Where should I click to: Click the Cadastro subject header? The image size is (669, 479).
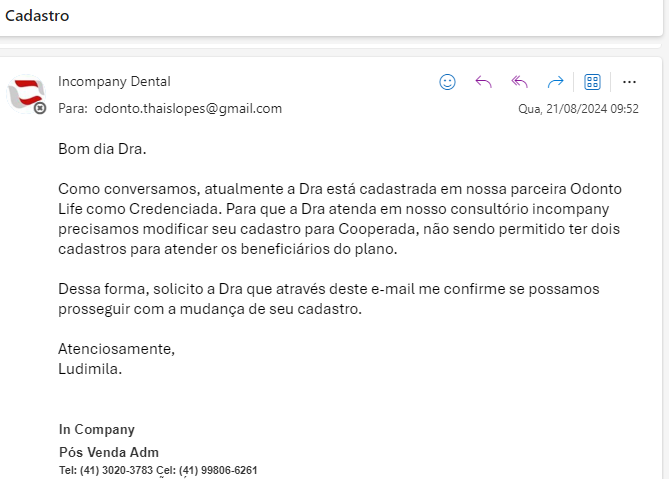point(38,16)
